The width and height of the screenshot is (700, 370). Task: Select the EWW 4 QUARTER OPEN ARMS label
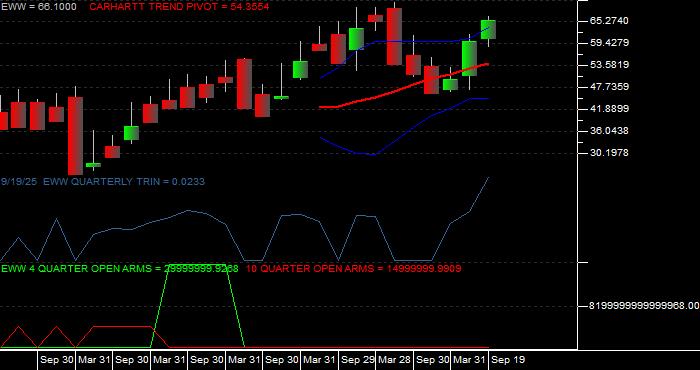click(x=120, y=269)
